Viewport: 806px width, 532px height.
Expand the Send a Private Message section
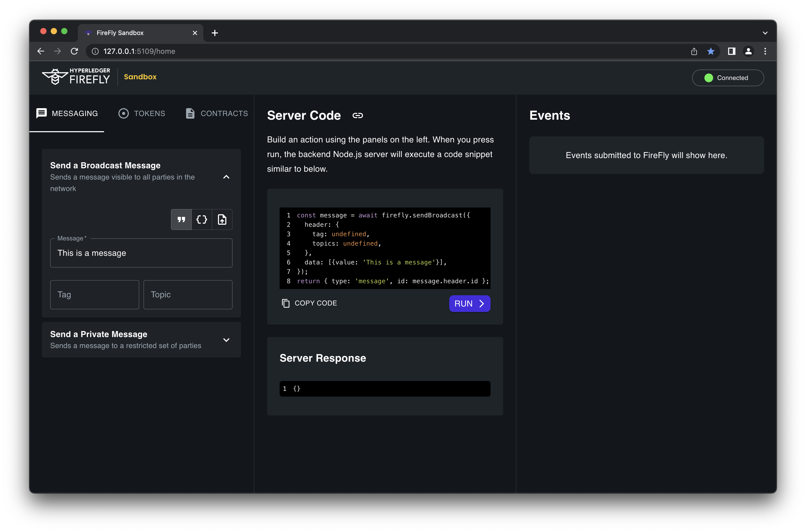[x=226, y=339]
